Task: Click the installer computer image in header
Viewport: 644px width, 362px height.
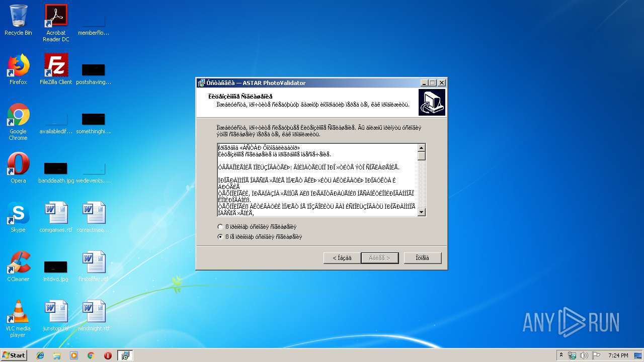Action: 432,102
